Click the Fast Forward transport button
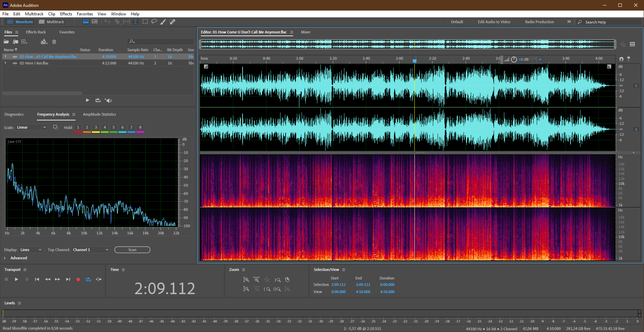The image size is (644, 332). coord(57,279)
